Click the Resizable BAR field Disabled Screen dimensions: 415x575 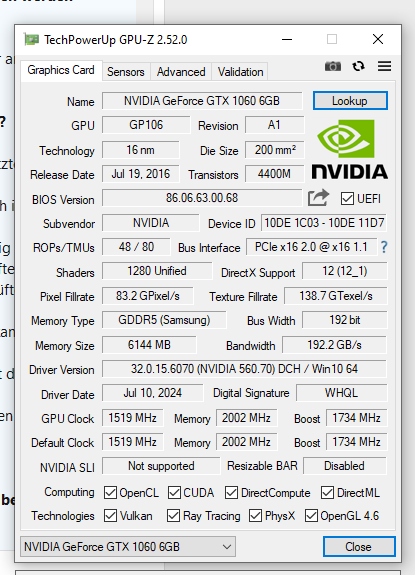click(x=345, y=466)
